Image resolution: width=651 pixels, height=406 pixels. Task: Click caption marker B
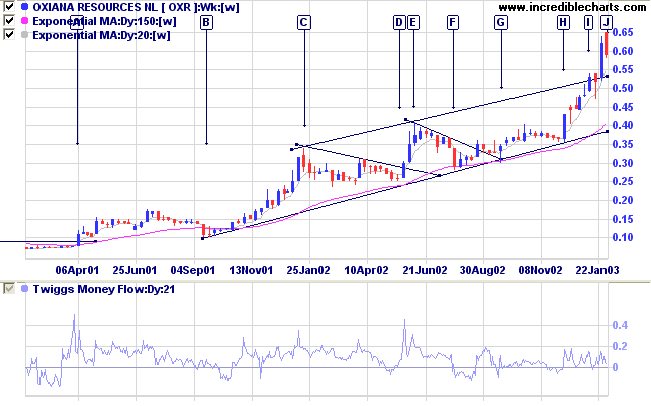[x=206, y=22]
